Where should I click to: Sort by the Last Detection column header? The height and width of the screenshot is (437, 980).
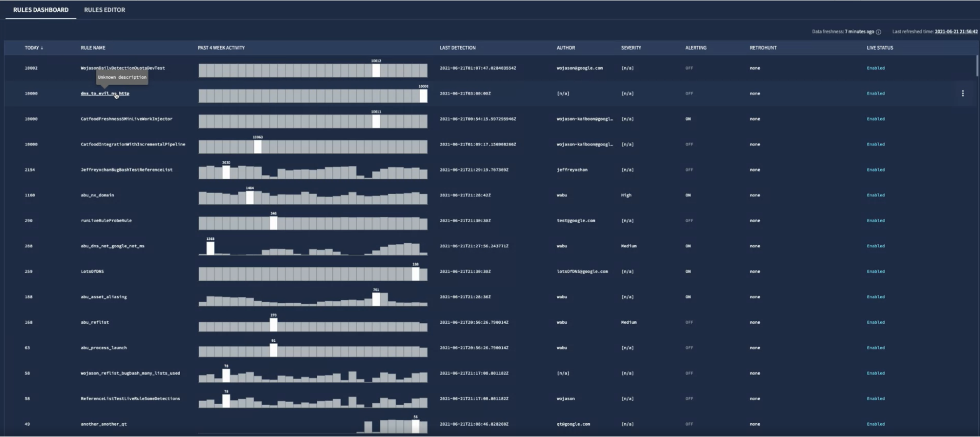457,48
